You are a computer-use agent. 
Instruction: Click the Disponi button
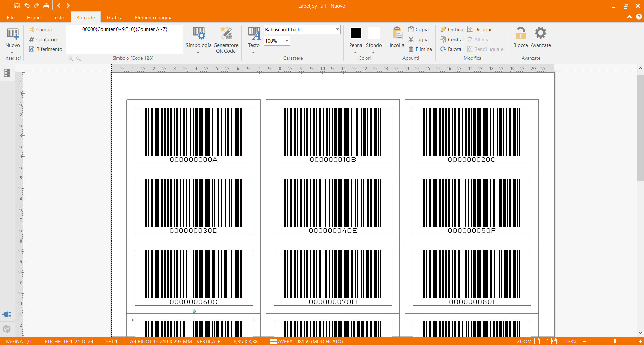(479, 29)
